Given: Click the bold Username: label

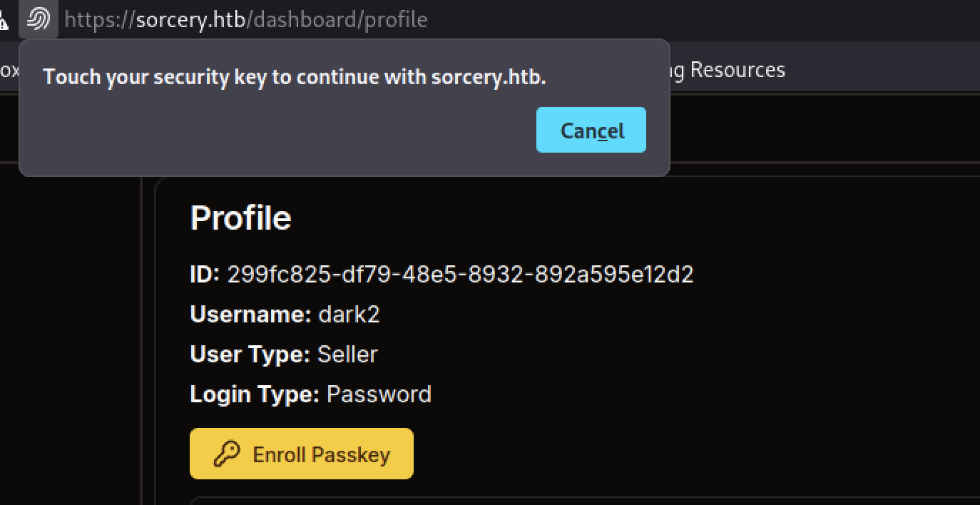Looking at the screenshot, I should tap(250, 315).
